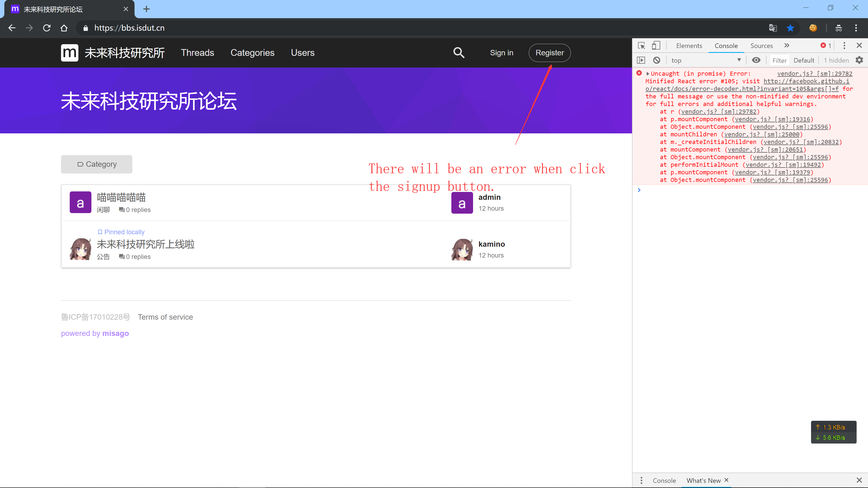Screen dimensions: 868x488
Task: Open the Default log levels dropdown
Action: (804, 60)
